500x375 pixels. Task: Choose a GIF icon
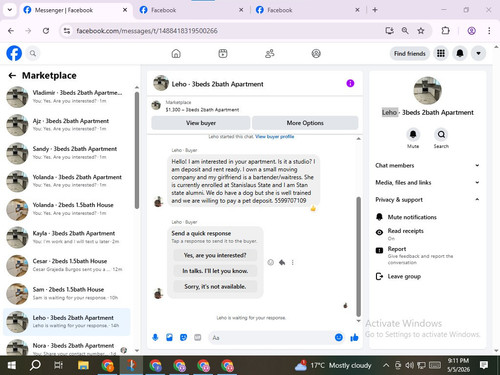(x=198, y=338)
